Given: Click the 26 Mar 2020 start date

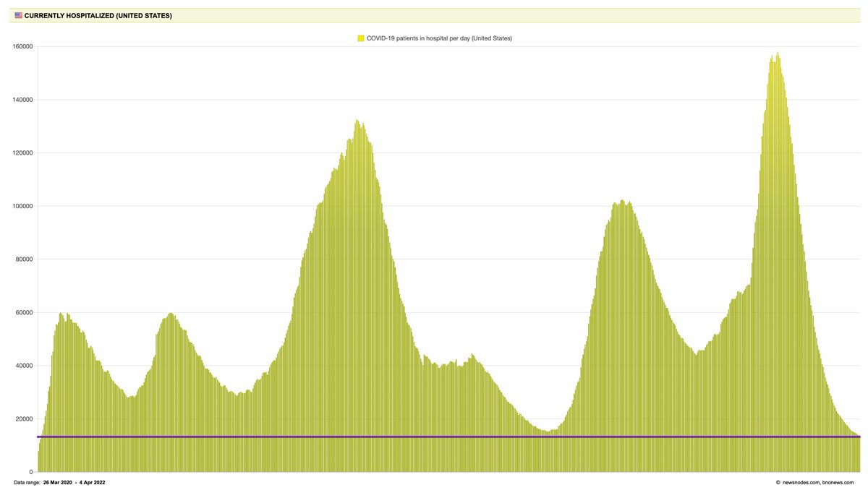Looking at the screenshot, I should 58,482.
